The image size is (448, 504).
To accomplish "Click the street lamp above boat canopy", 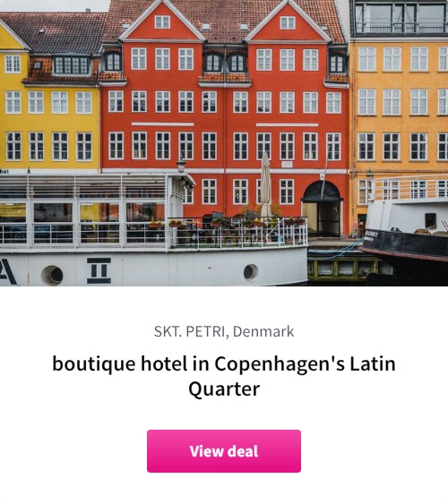I will pyautogui.click(x=181, y=164).
